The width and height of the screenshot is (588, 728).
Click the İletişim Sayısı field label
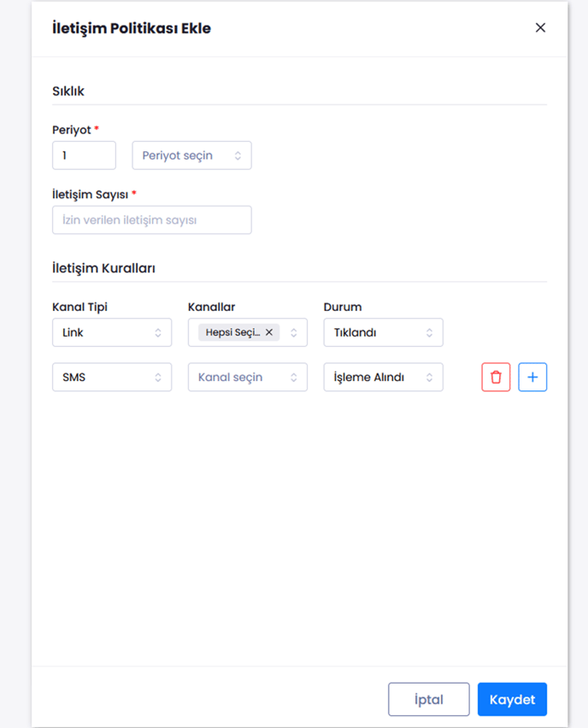tap(90, 194)
